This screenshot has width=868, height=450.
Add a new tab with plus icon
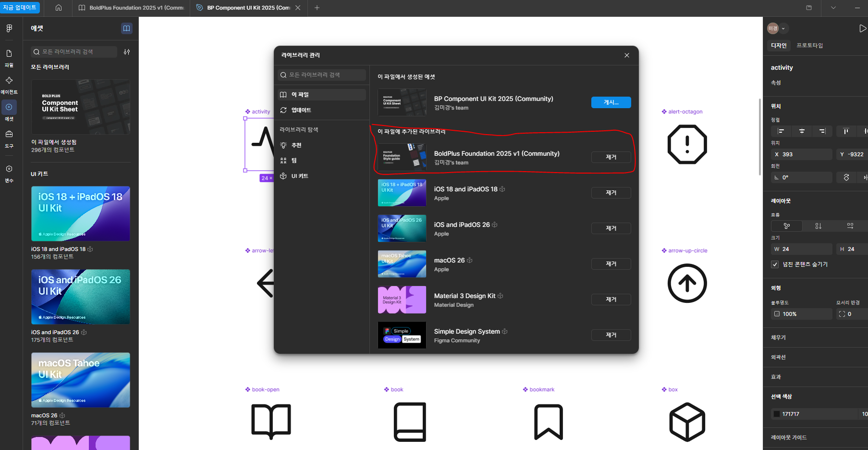tap(317, 8)
